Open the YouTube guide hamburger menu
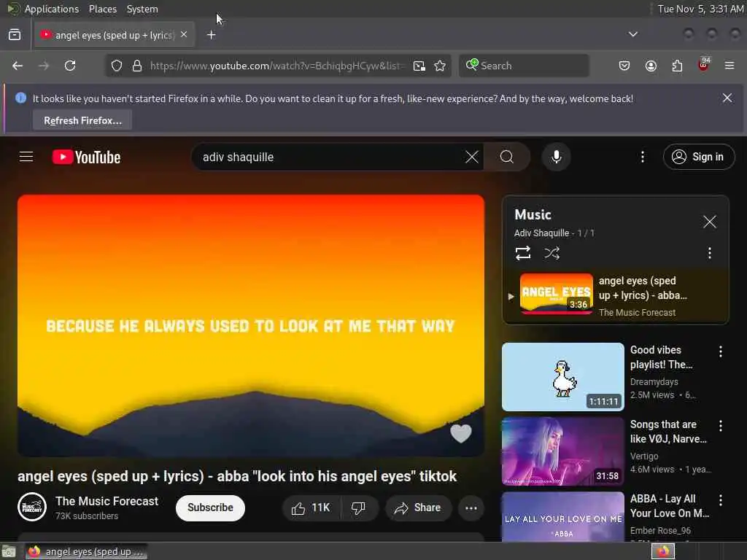 click(x=26, y=157)
